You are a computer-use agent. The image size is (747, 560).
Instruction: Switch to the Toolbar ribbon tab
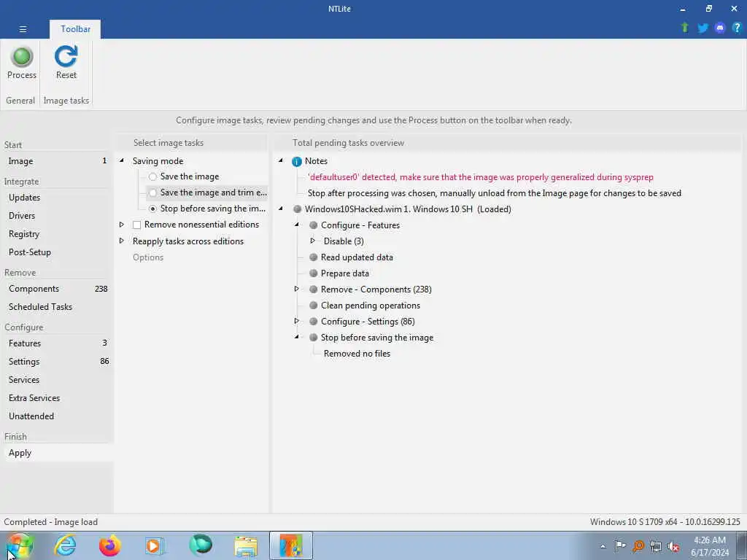tap(75, 29)
